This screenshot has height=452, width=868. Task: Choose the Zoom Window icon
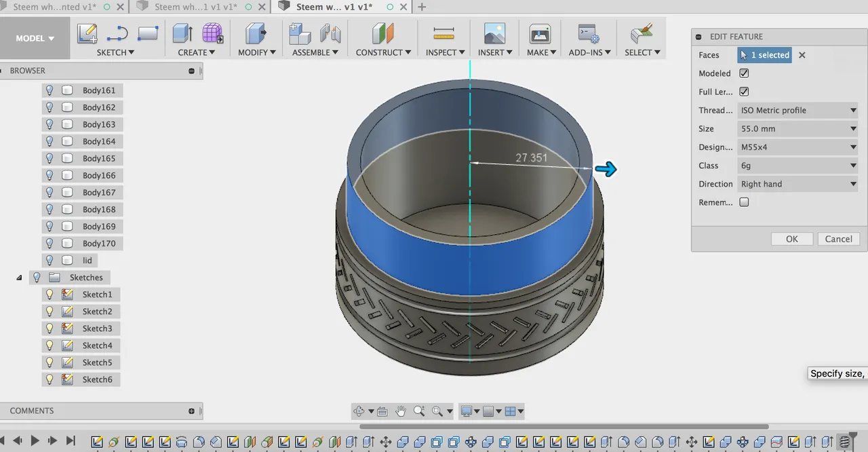click(x=437, y=411)
